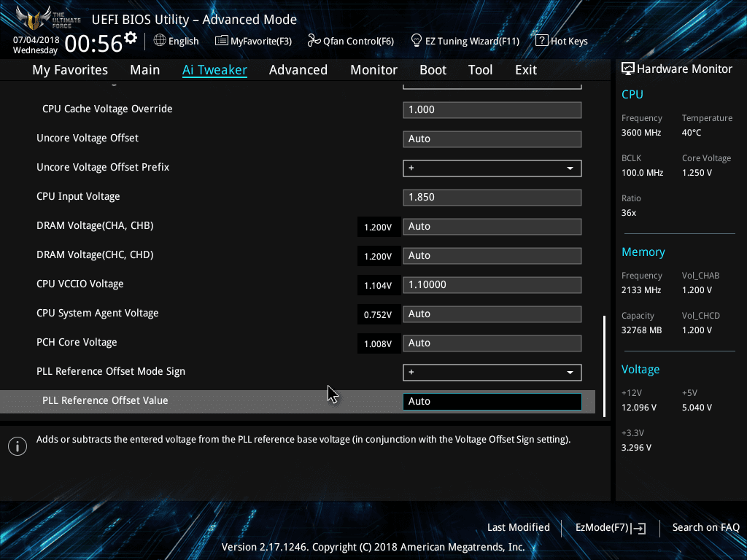
Task: Click the 3600 MHz CPU frequency value
Action: 640,133
